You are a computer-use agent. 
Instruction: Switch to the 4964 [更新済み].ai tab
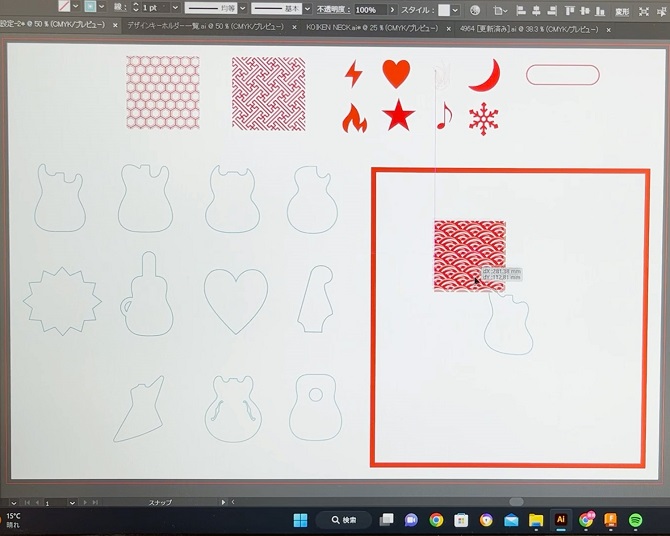(529, 29)
